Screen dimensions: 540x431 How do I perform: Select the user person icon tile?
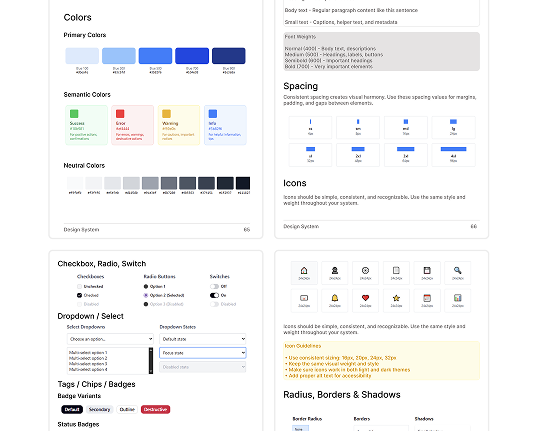(335, 273)
